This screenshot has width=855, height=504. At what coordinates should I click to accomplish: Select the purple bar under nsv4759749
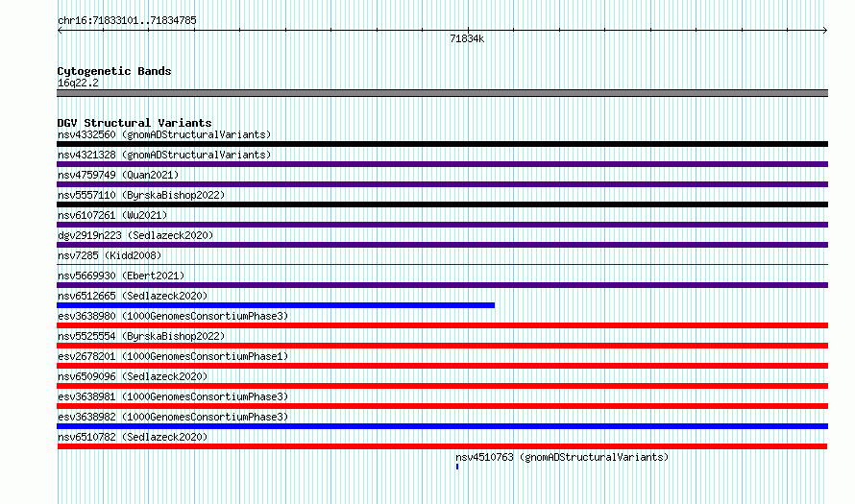point(442,184)
